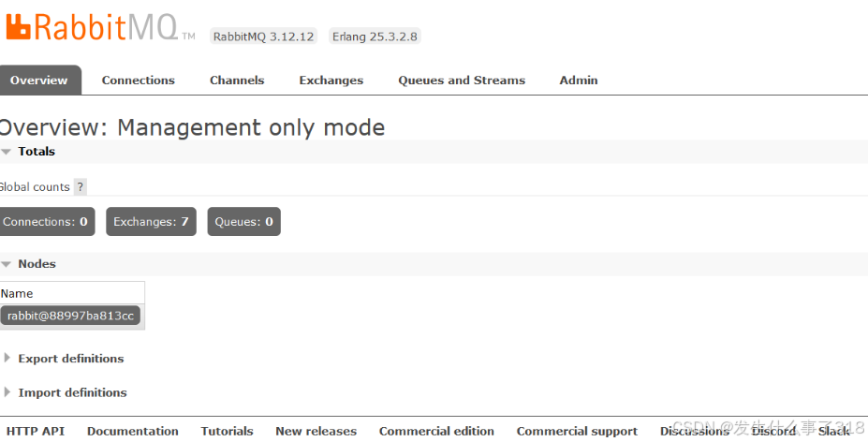This screenshot has height=442, width=868.
Task: Open the Commercial support footer link
Action: pyautogui.click(x=577, y=431)
